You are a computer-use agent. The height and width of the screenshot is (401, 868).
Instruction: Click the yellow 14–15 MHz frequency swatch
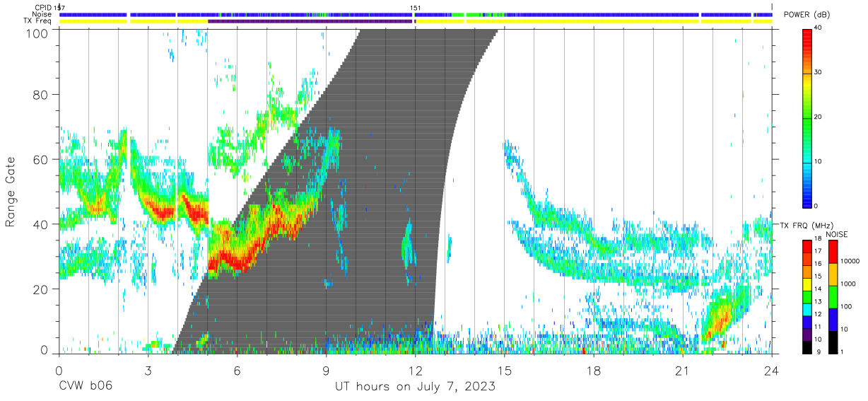point(807,284)
